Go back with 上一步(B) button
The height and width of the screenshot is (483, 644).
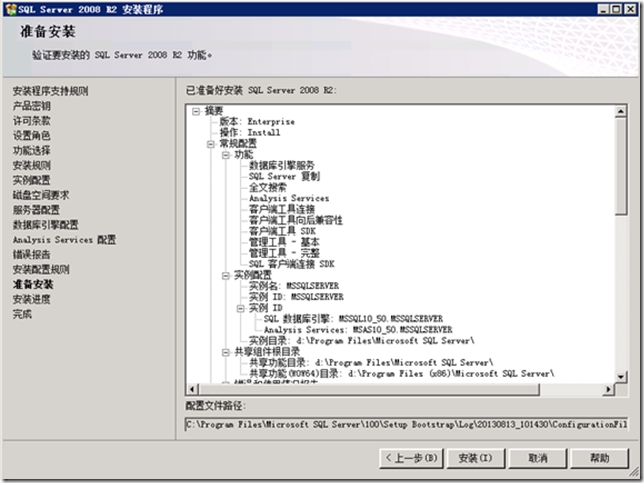(411, 458)
